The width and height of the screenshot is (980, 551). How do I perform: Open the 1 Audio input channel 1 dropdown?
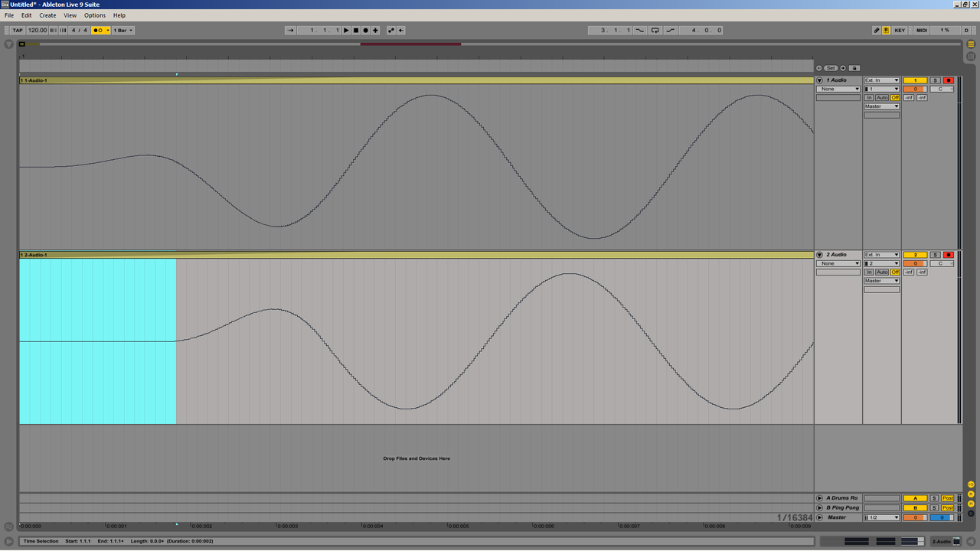(x=882, y=89)
